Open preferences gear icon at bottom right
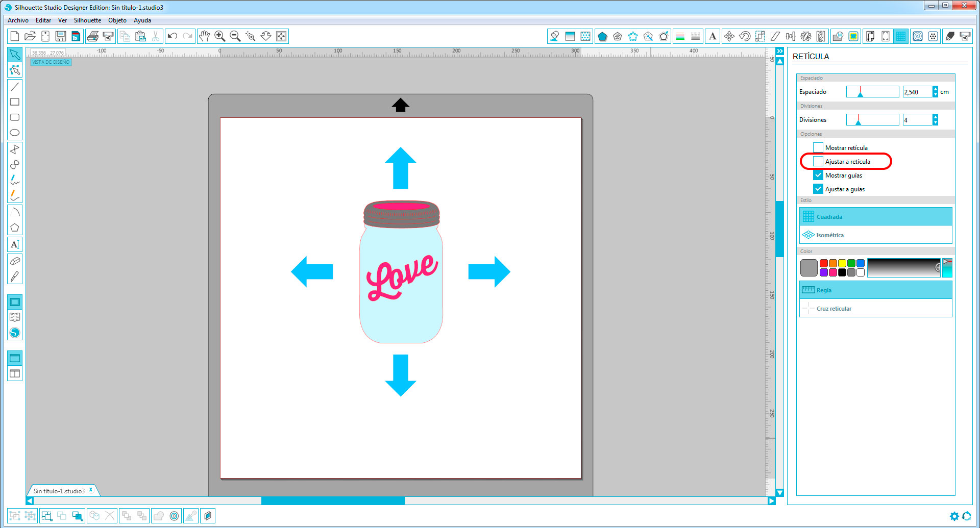 954,516
